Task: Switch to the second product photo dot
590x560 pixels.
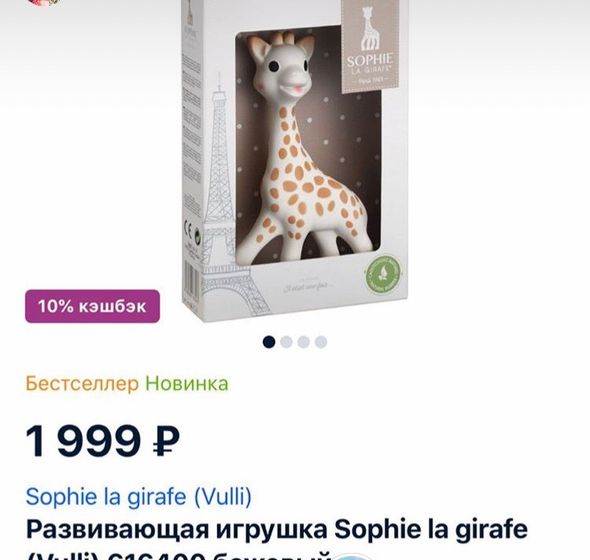Action: click(286, 342)
